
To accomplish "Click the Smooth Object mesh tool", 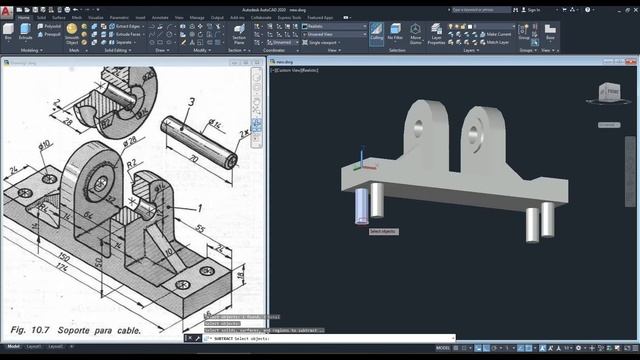I will click(72, 34).
